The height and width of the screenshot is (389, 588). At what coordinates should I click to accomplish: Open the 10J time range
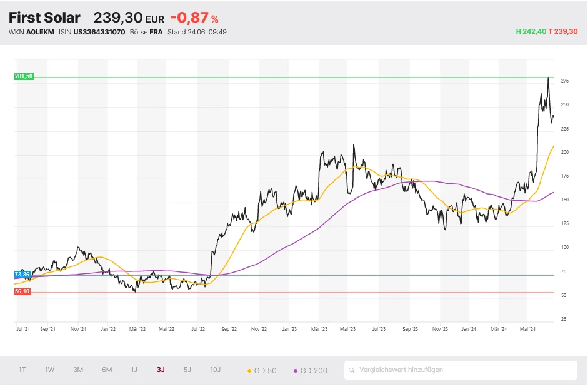pos(215,370)
